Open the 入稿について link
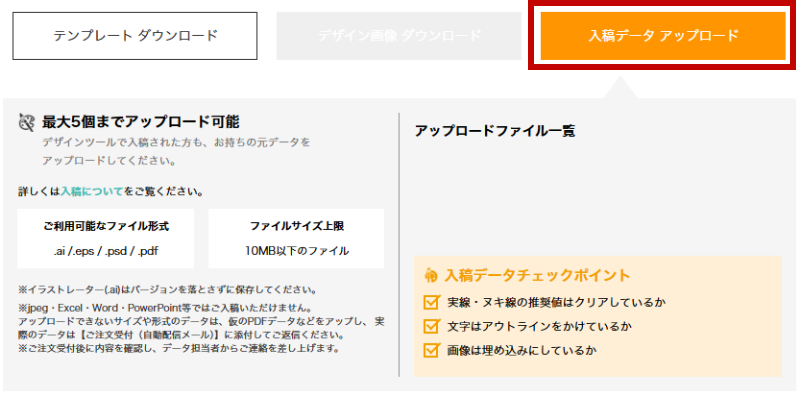This screenshot has width=800, height=396. (x=92, y=192)
